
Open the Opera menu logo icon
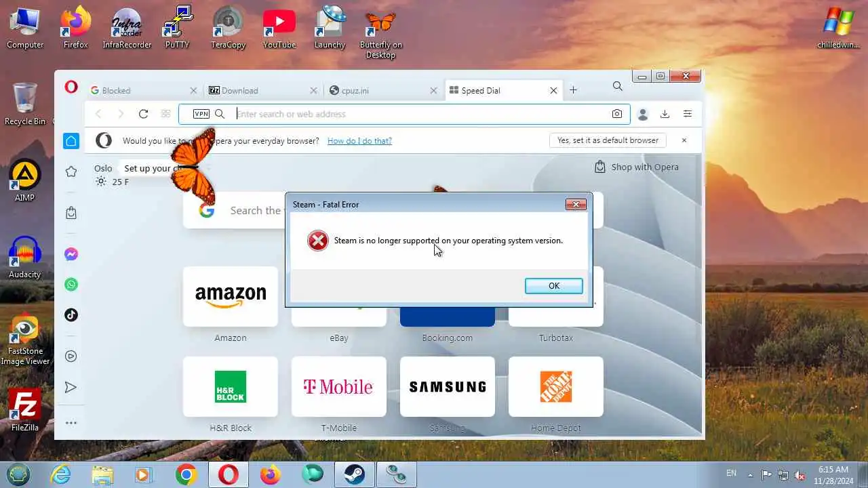pyautogui.click(x=71, y=87)
